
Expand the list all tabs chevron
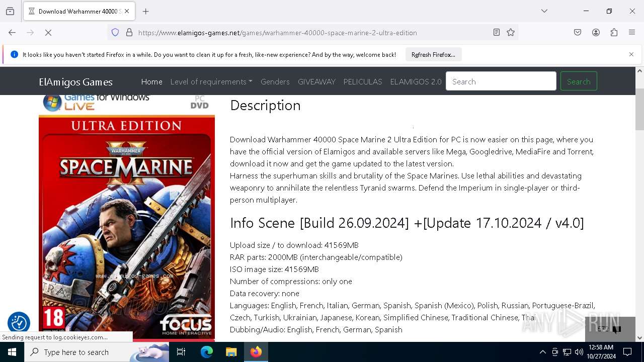[x=544, y=11]
